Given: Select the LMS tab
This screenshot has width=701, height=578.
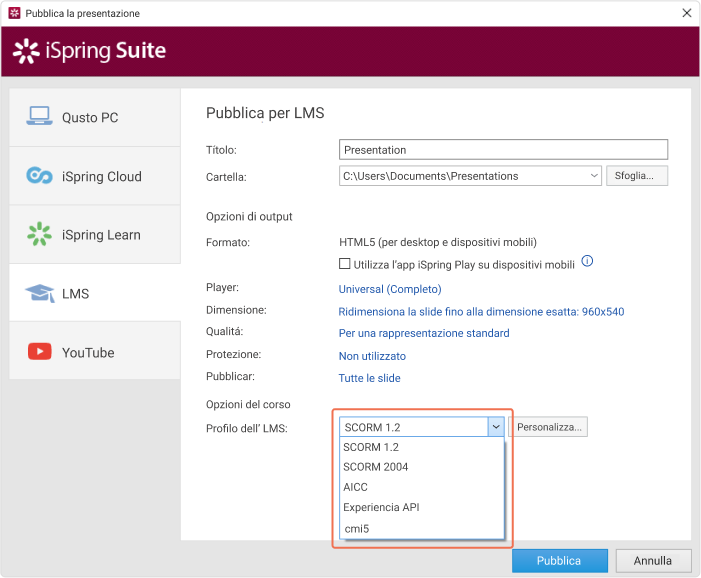Looking at the screenshot, I should click(95, 293).
